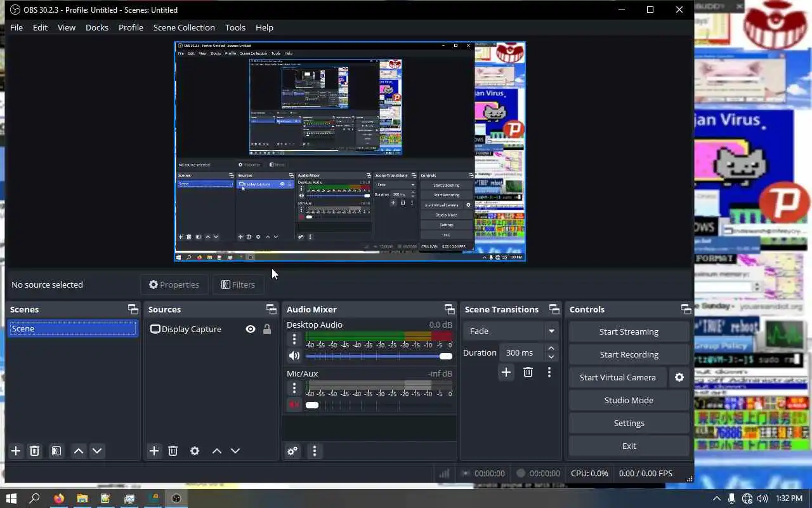Open the File menu
The height and width of the screenshot is (508, 812).
point(16,27)
